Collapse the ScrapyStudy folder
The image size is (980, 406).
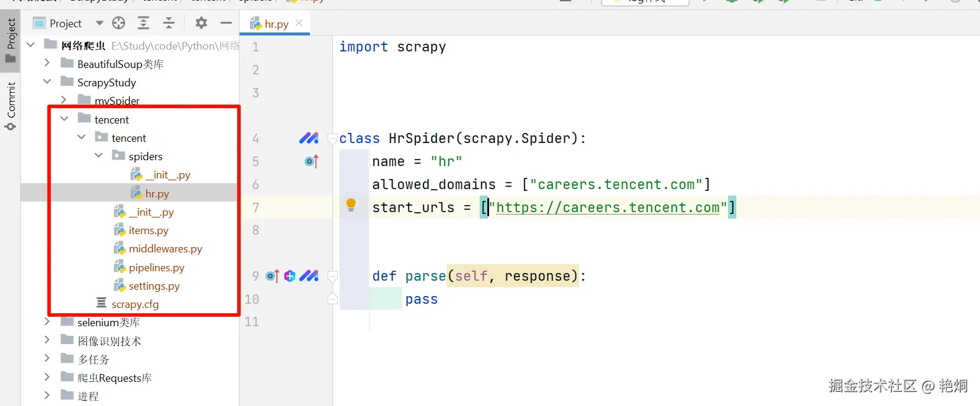(x=47, y=82)
